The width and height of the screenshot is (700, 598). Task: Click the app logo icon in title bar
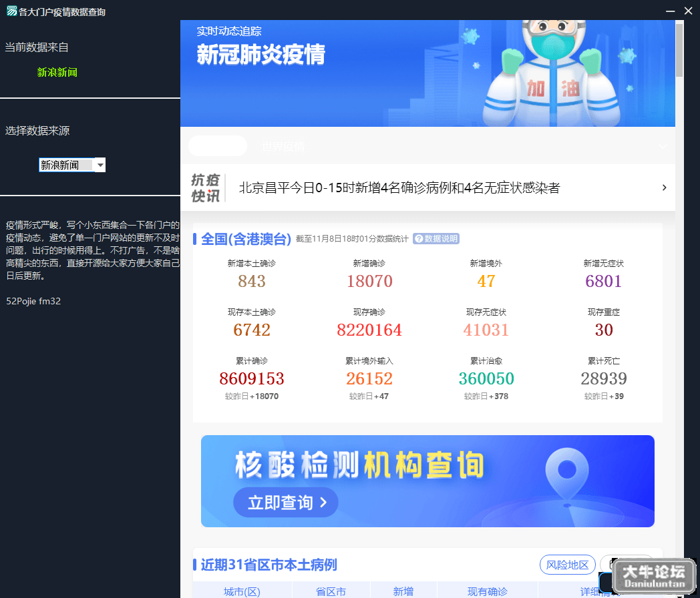click(x=11, y=11)
